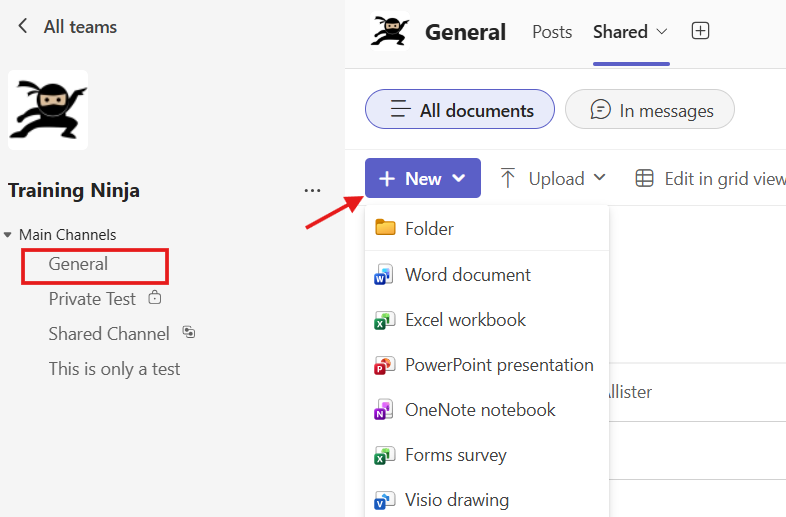
Task: Click the Word document icon in menu
Action: point(384,275)
